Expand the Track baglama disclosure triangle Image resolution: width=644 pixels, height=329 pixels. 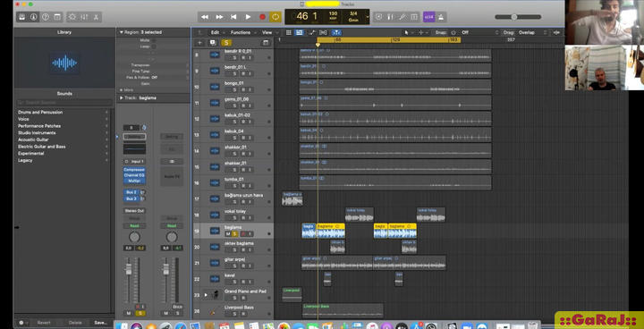pyautogui.click(x=121, y=97)
